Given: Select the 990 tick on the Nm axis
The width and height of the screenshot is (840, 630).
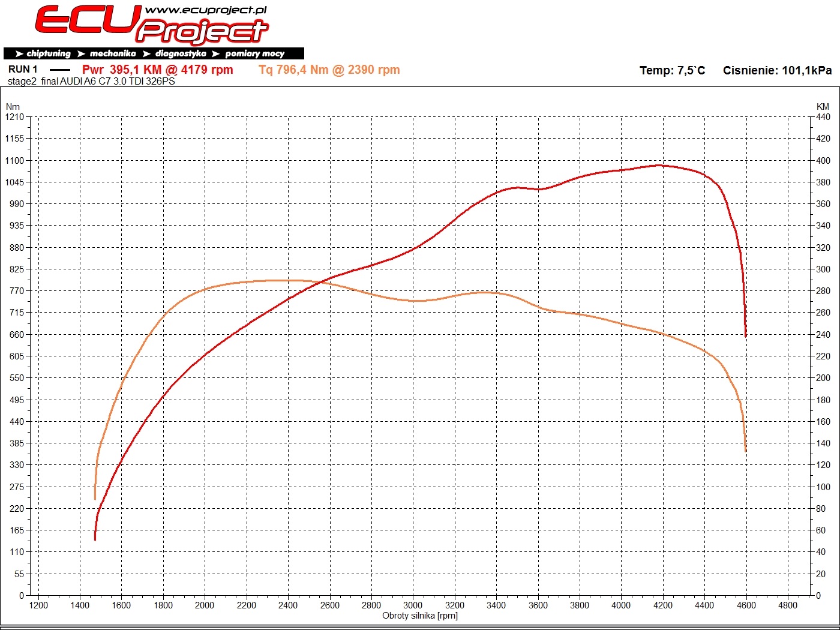Looking at the screenshot, I should [17, 204].
